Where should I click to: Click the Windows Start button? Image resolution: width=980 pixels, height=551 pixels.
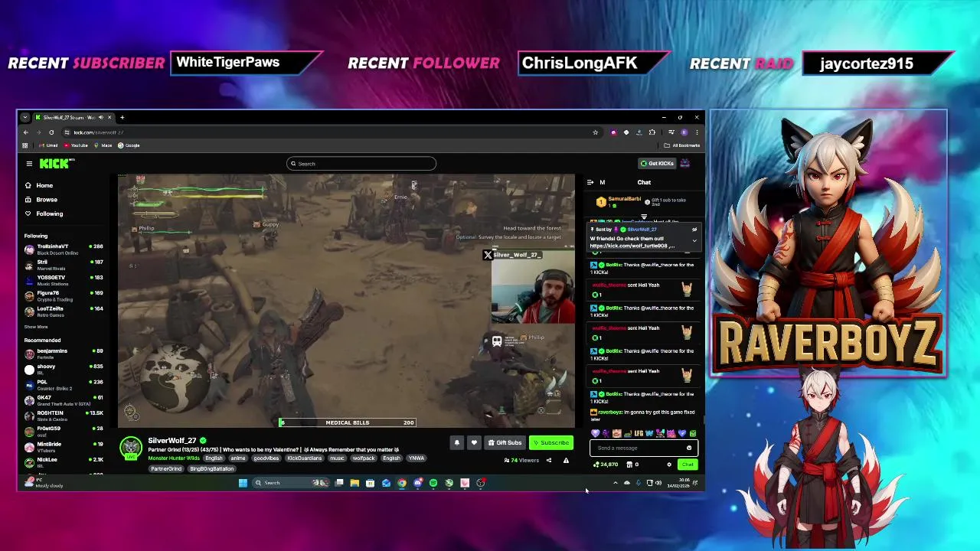point(243,483)
